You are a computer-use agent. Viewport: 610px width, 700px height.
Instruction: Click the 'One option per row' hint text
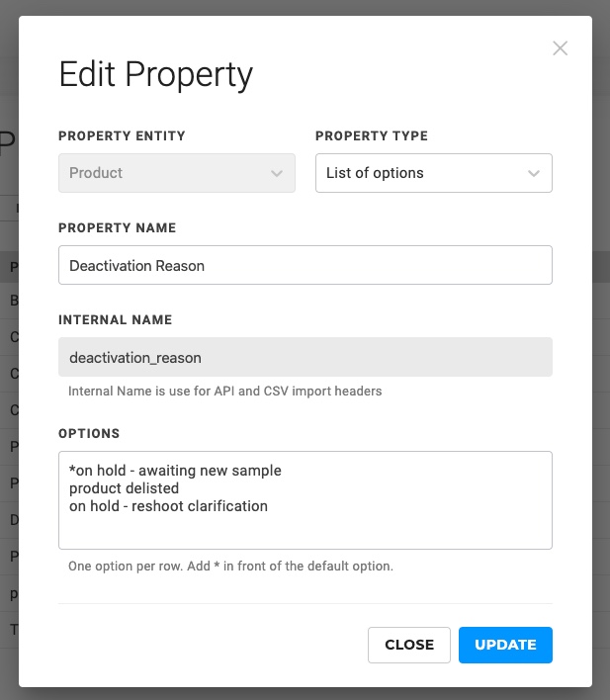[x=230, y=567]
